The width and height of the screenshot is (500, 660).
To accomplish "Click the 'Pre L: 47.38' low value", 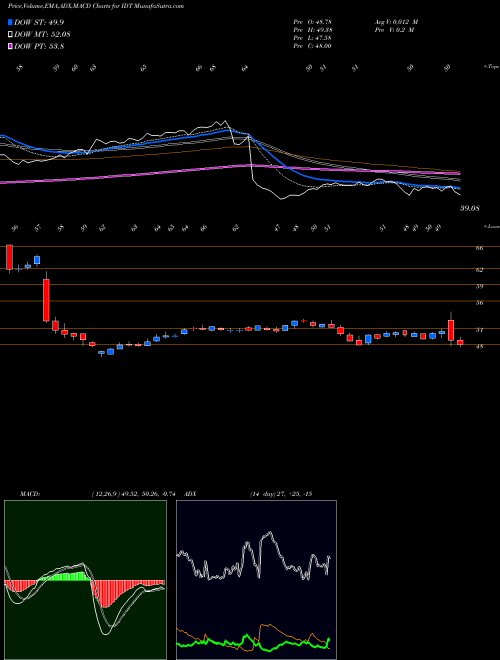I will coord(313,38).
